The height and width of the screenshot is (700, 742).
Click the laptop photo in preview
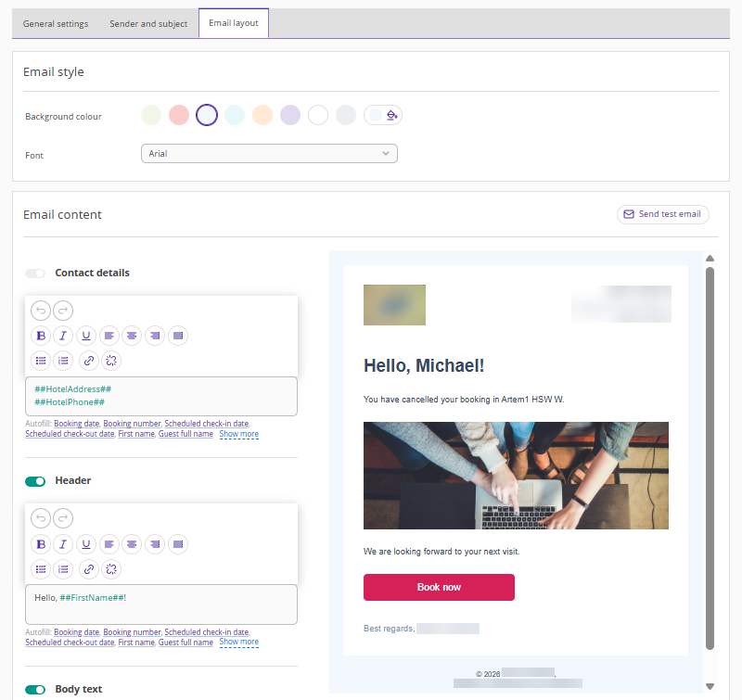click(516, 476)
